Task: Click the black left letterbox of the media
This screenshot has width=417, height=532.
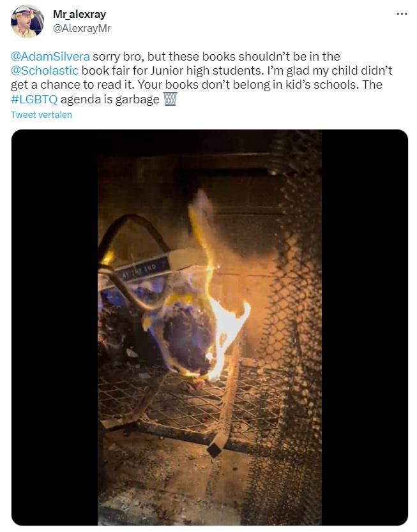Action: tap(55, 327)
